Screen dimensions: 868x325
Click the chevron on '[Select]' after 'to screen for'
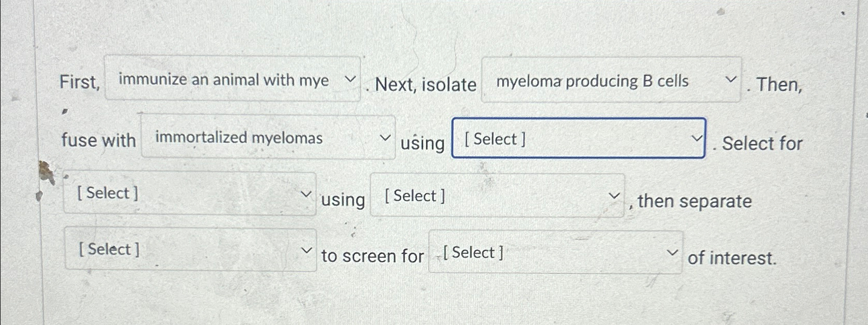pyautogui.click(x=672, y=252)
